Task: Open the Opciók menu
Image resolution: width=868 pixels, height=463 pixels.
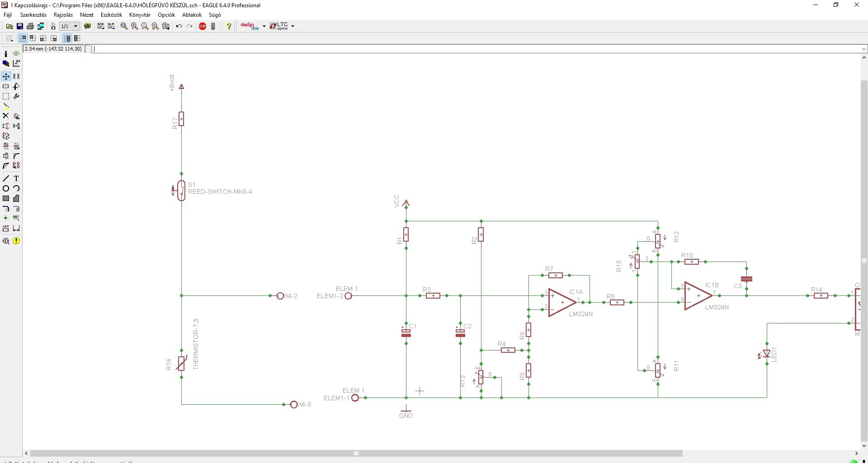Action: (x=166, y=15)
